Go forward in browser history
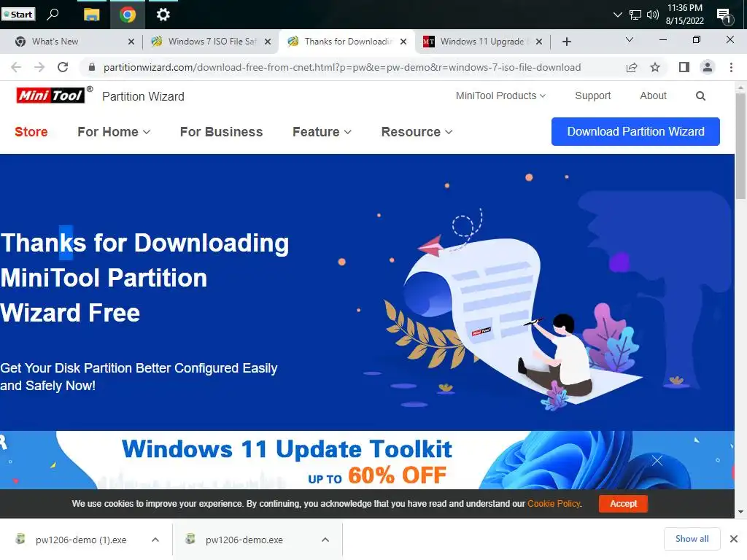747x560 pixels. coord(39,67)
